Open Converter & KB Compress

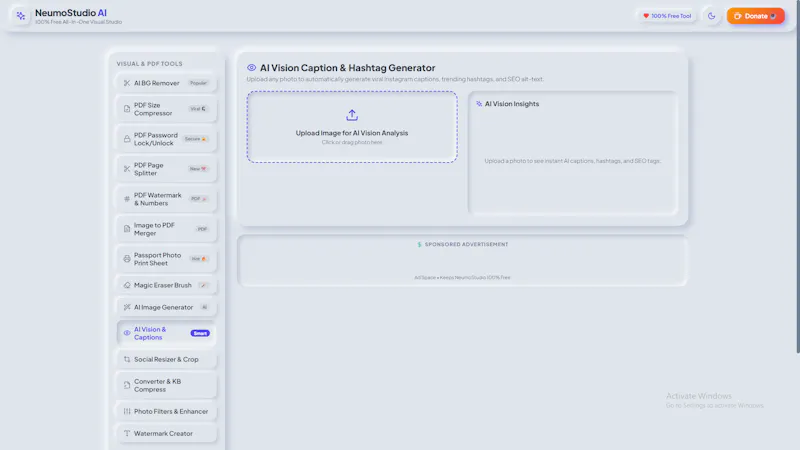click(166, 385)
